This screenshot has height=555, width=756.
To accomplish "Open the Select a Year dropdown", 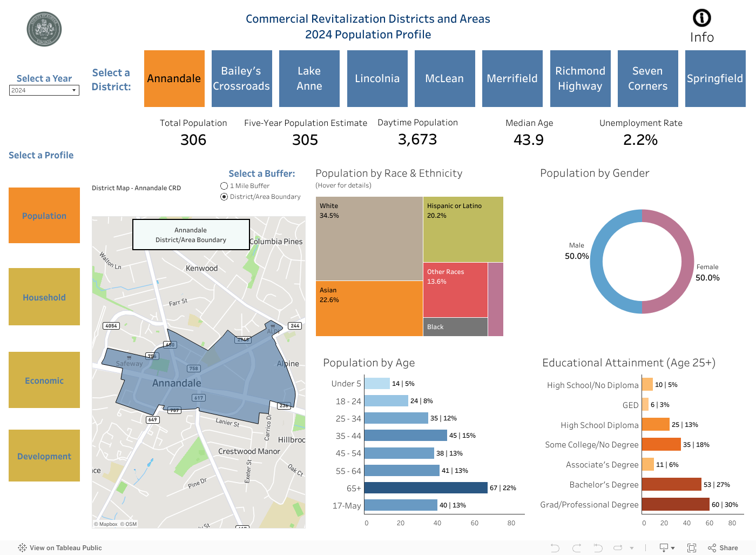I will (75, 90).
